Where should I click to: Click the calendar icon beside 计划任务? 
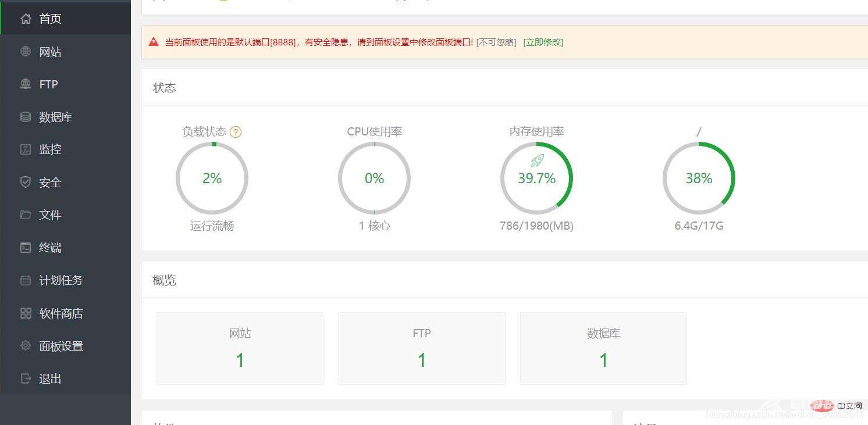(x=26, y=280)
